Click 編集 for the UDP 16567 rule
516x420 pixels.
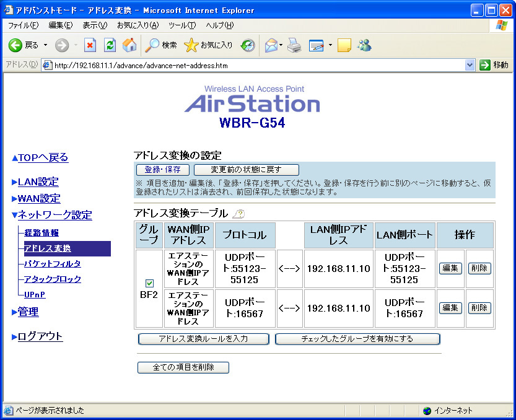point(450,308)
